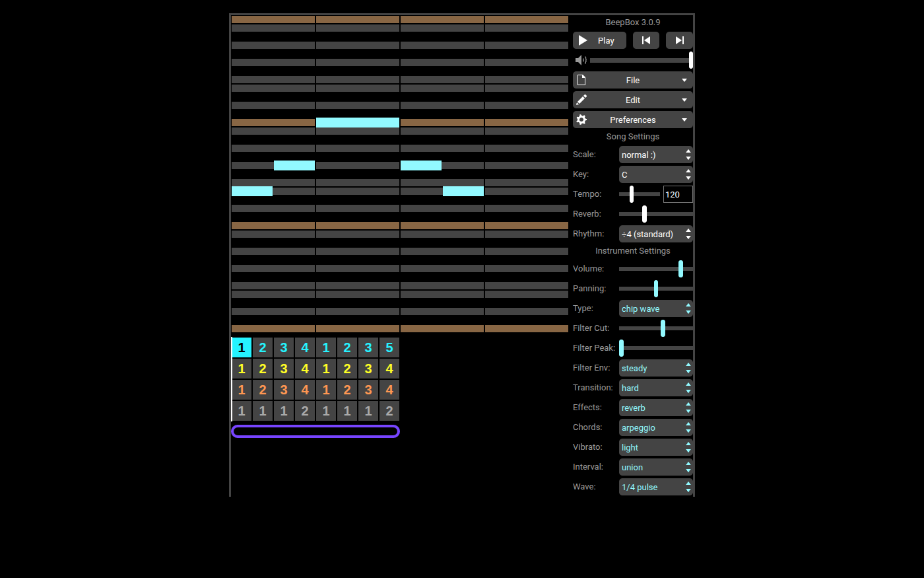The width and height of the screenshot is (924, 578).
Task: Click the "BeepBox 3.0.9" title text
Action: click(x=633, y=22)
